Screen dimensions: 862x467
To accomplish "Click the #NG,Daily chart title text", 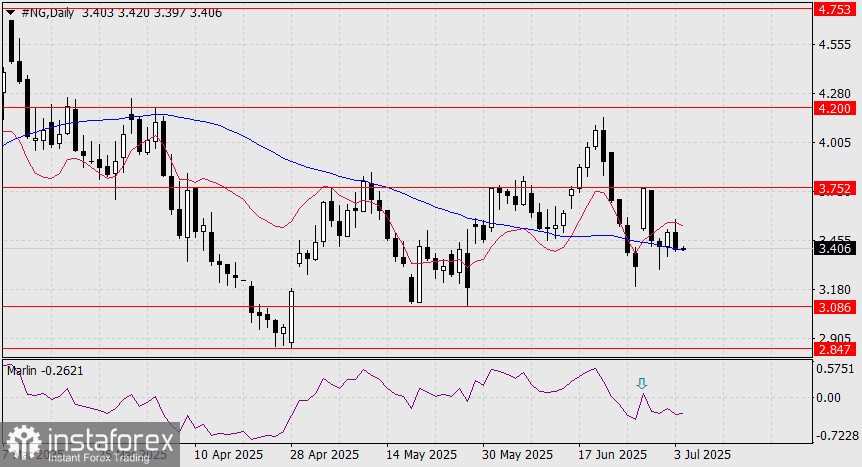I will [x=47, y=12].
